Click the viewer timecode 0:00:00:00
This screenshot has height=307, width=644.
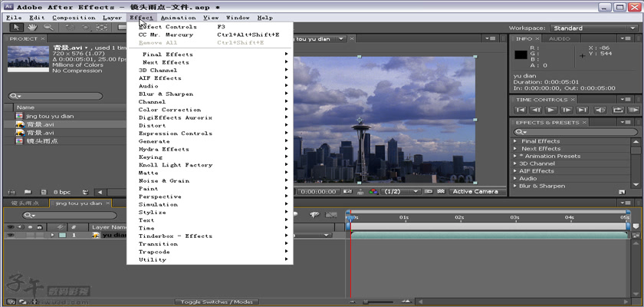point(318,192)
